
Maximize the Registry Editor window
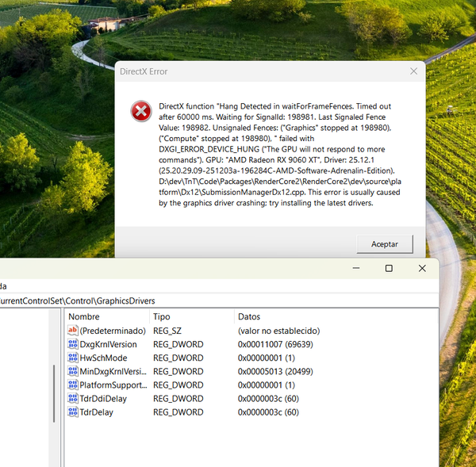click(389, 269)
